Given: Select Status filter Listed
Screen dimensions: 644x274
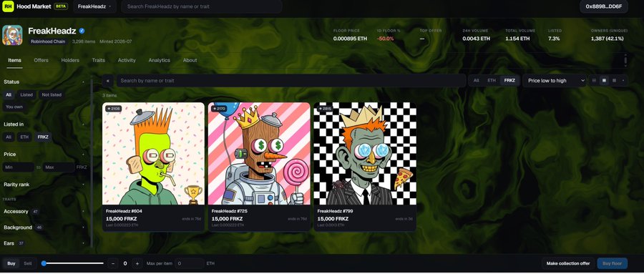Looking at the screenshot, I should click(26, 94).
